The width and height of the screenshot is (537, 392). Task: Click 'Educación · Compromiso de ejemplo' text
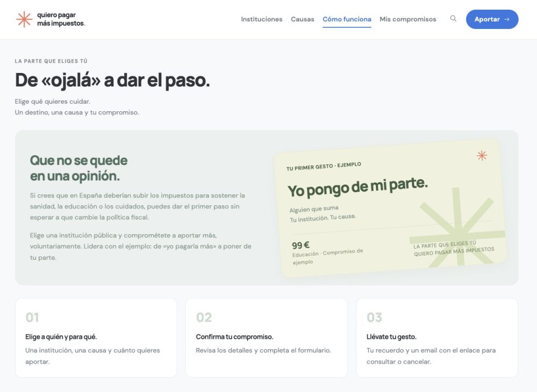coord(328,257)
